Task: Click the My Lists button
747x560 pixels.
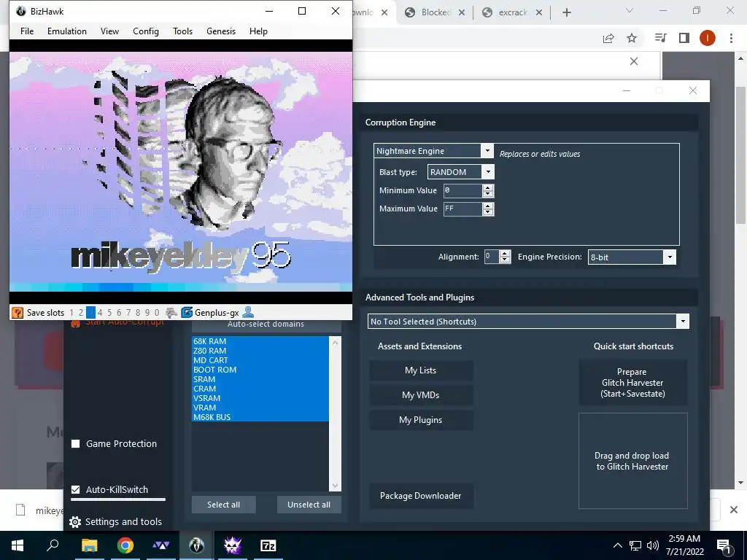Action: click(421, 370)
